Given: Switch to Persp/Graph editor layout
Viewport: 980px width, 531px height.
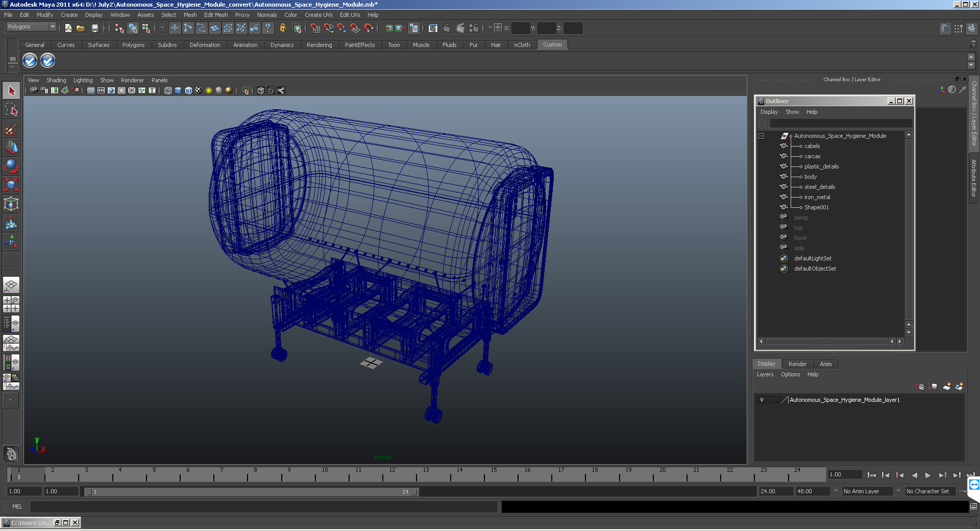Looking at the screenshot, I should [x=11, y=343].
